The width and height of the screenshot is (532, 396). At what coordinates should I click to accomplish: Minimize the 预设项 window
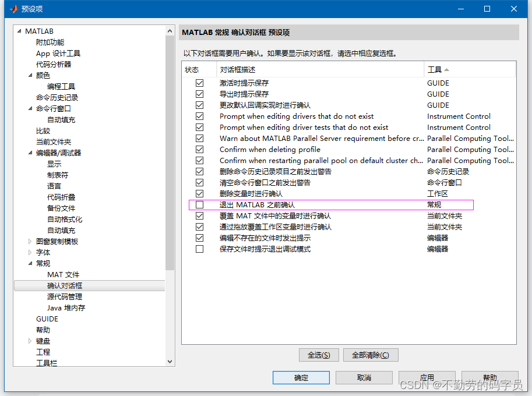(461, 9)
